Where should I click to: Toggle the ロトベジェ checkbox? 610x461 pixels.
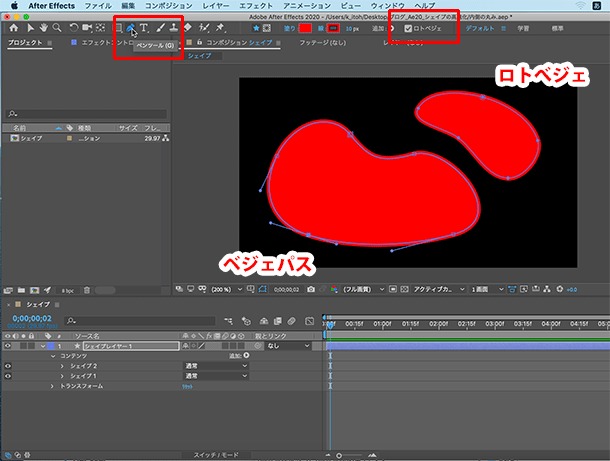(408, 28)
